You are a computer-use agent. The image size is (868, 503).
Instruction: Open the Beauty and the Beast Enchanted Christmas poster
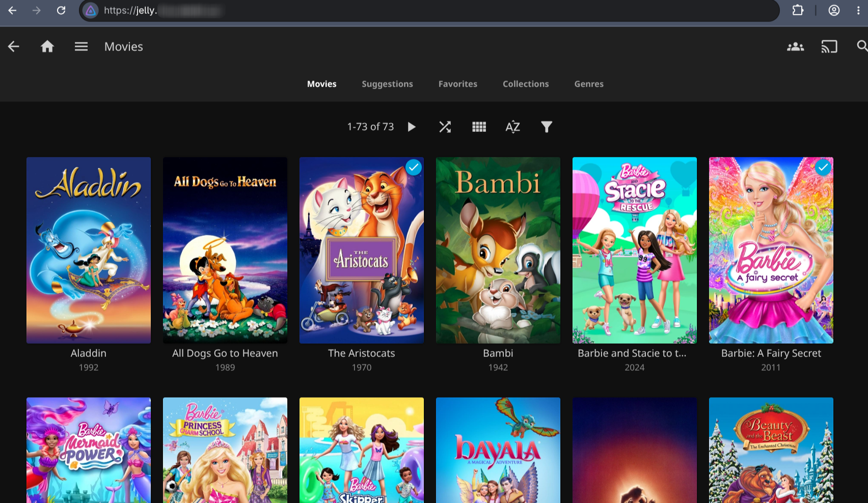pyautogui.click(x=771, y=450)
